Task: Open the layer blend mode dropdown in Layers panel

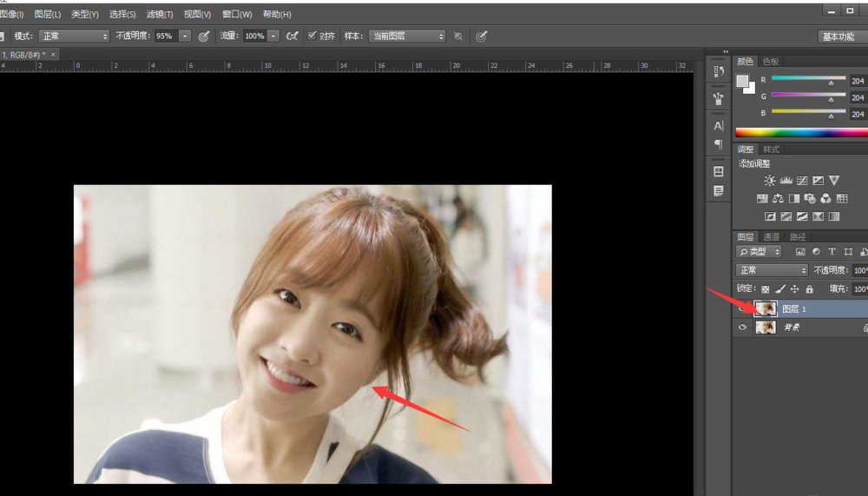Action: [772, 270]
